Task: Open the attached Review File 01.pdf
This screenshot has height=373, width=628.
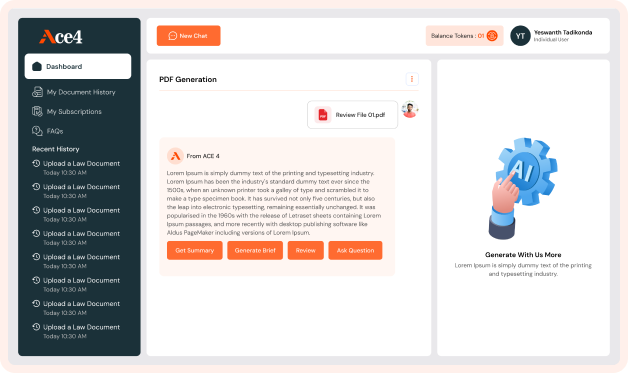Action: 352,115
